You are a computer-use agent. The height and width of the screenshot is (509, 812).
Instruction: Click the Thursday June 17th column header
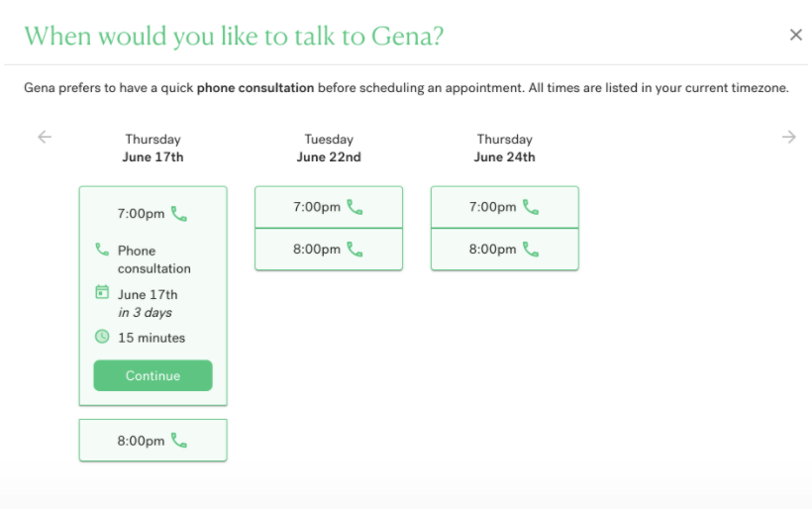click(x=152, y=149)
